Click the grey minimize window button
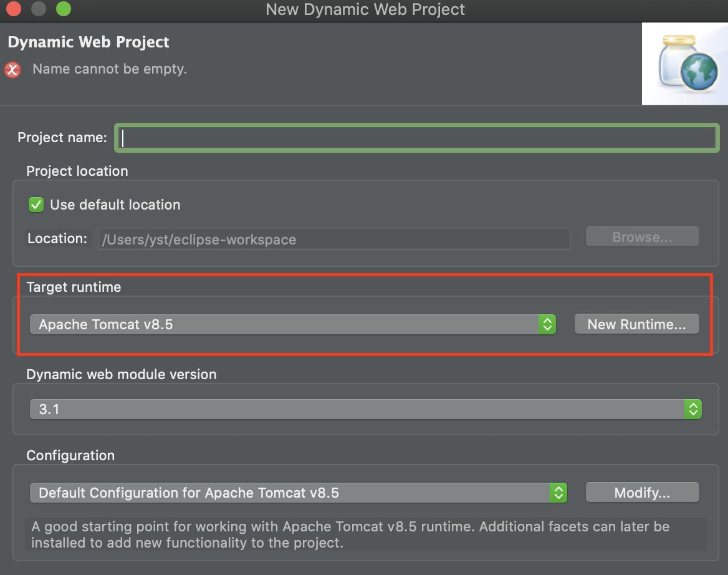Image resolution: width=728 pixels, height=575 pixels. pyautogui.click(x=39, y=9)
